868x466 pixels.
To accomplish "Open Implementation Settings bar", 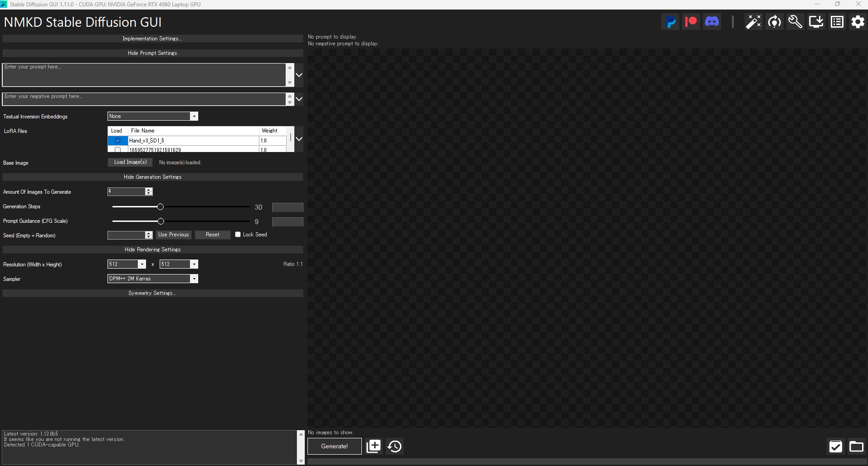I will point(152,39).
